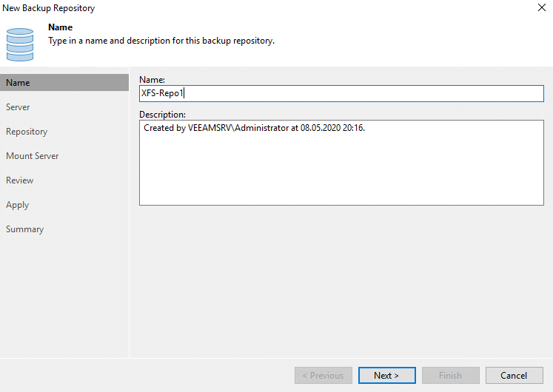Viewport: 553px width, 392px height.
Task: Click the bold 'Name' header title
Action: pos(60,27)
